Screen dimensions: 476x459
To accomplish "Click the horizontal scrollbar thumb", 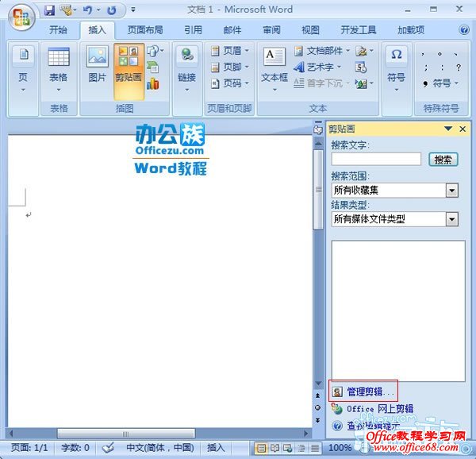I will (126, 434).
